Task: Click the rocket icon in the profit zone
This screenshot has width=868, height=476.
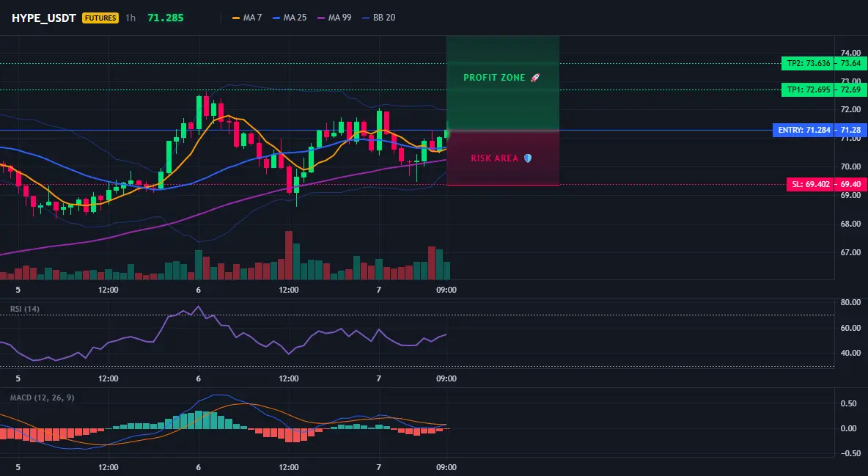Action: pyautogui.click(x=534, y=78)
